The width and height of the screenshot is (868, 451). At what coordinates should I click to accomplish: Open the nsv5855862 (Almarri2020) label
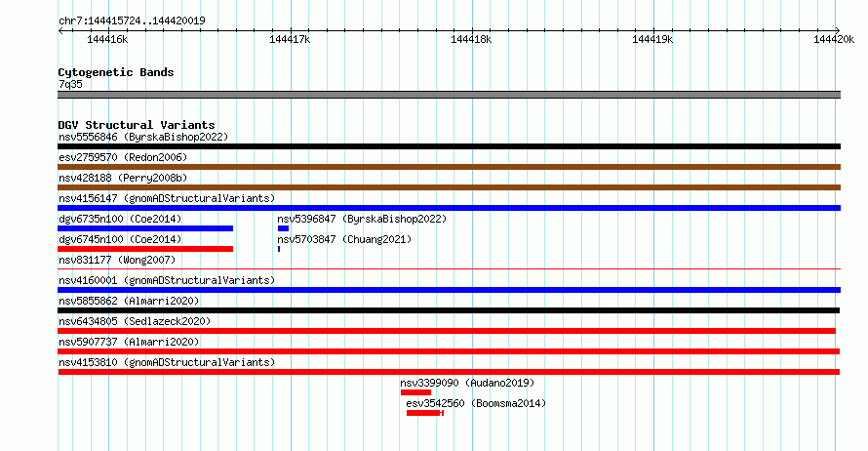tap(129, 301)
